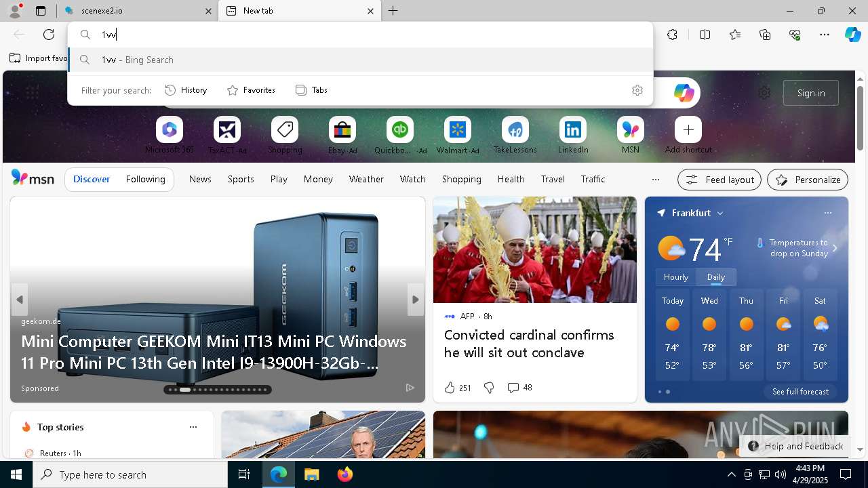Open the Weather category tab
The image size is (868, 488).
pos(366,179)
